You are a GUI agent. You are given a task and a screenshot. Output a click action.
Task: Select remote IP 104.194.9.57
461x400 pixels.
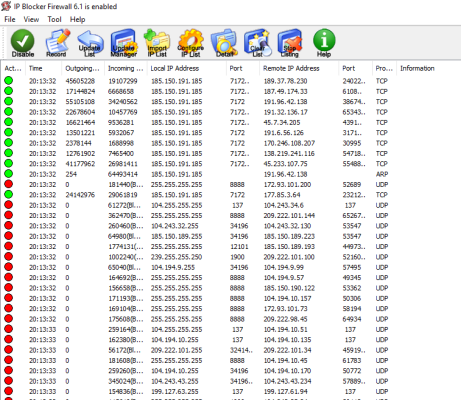click(284, 278)
